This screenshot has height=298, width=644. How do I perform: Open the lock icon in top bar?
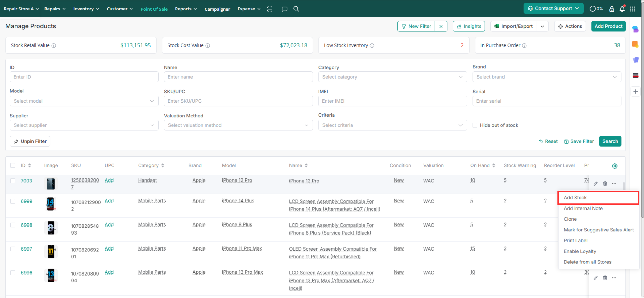click(612, 9)
